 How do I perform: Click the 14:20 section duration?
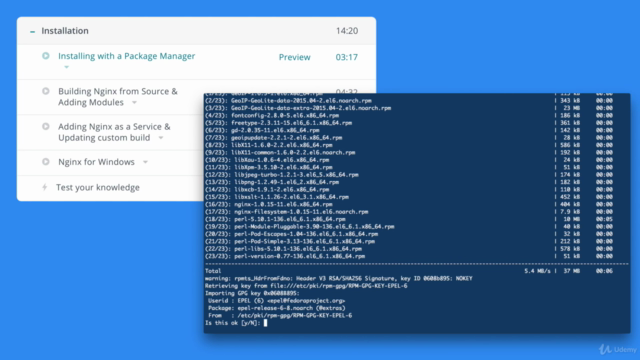point(347,31)
